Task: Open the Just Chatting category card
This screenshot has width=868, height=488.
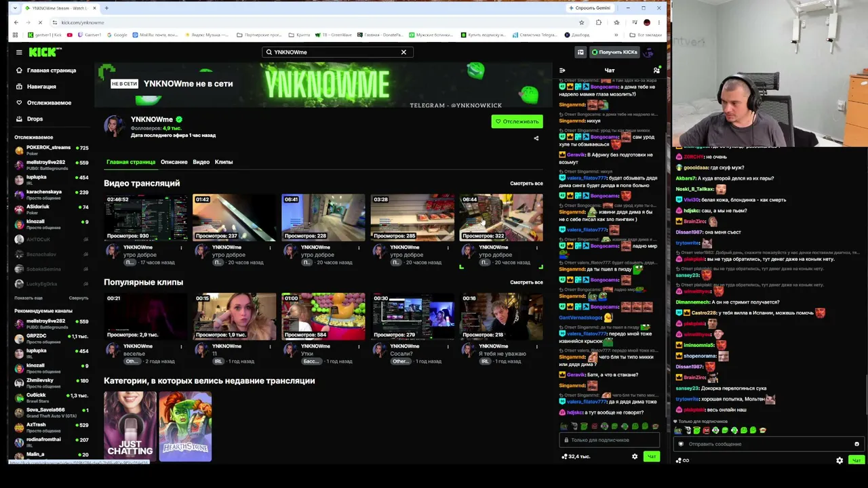Action: coord(130,426)
